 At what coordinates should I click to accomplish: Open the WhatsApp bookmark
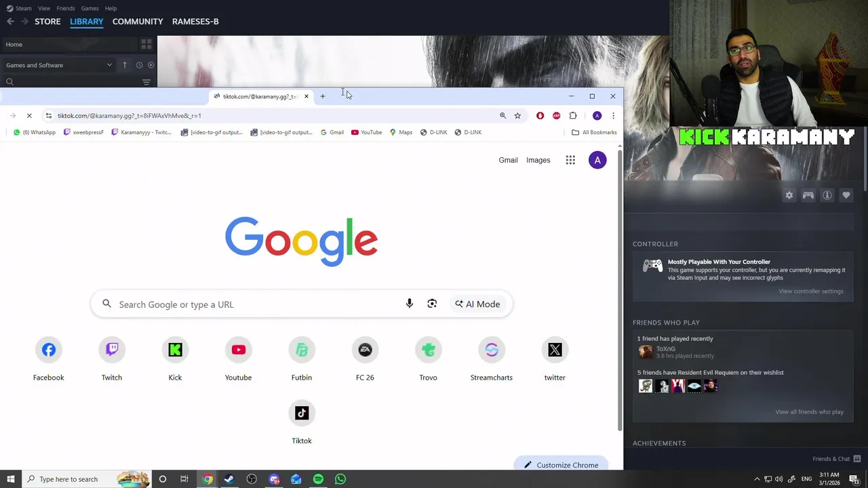[35, 132]
